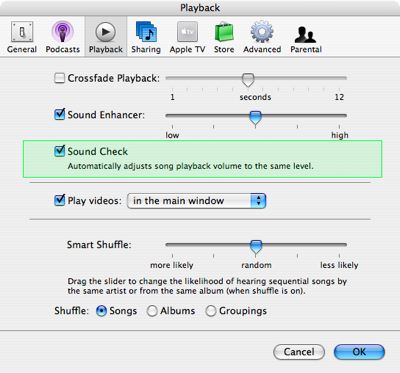Click the Playback window title

point(200,8)
